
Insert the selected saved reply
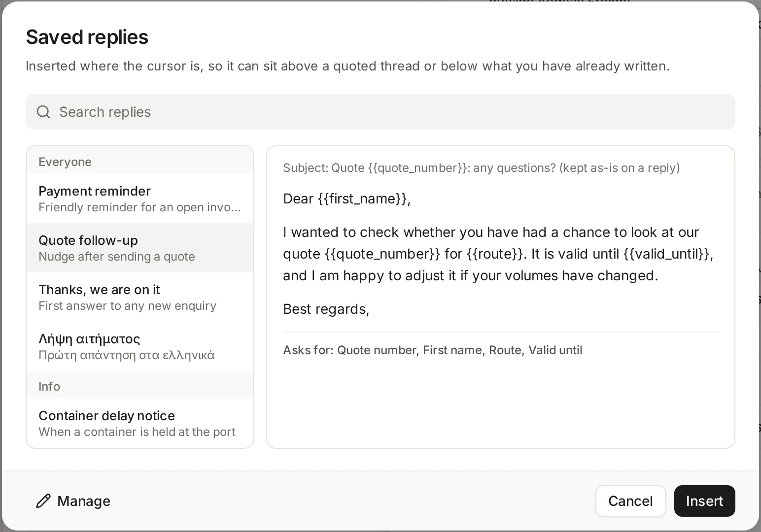pyautogui.click(x=704, y=501)
